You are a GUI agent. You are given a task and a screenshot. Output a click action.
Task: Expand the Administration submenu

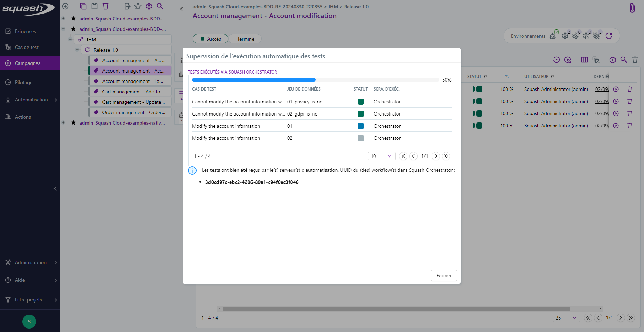56,263
